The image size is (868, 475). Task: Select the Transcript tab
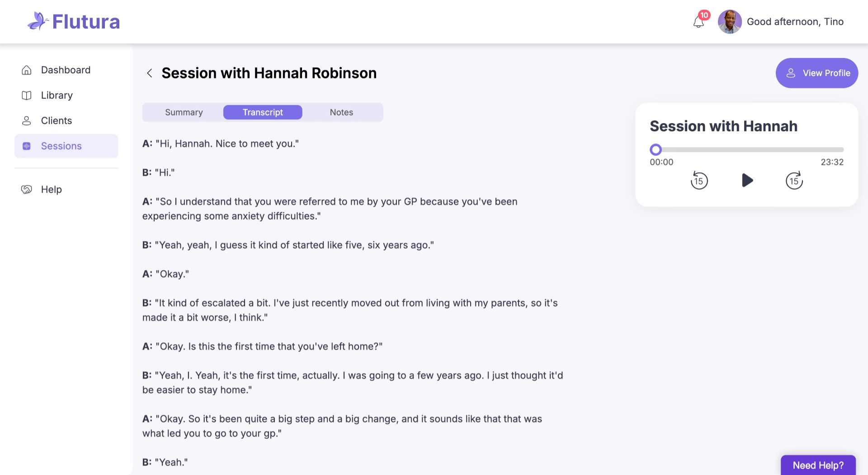coord(263,113)
